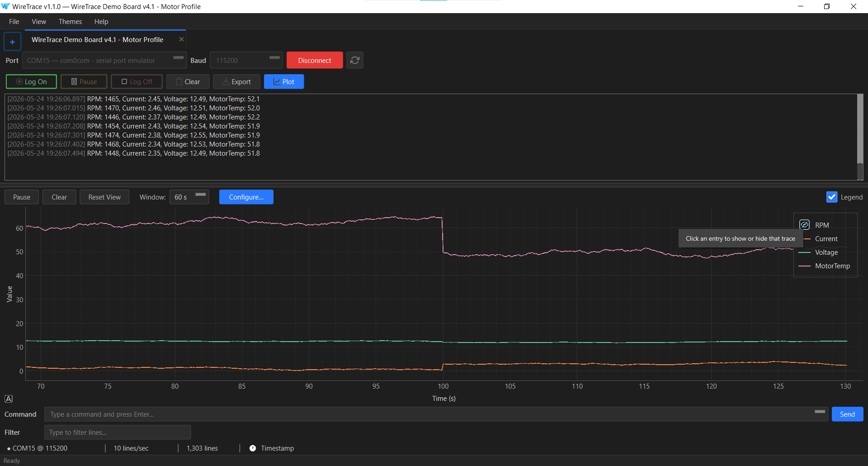Open the File menu
Screen dimensions: 868x466
coord(14,22)
